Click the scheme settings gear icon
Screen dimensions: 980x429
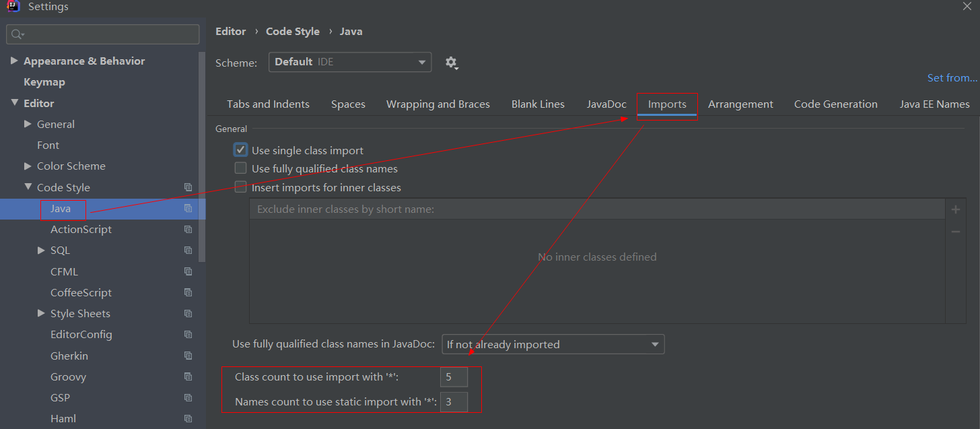452,63
